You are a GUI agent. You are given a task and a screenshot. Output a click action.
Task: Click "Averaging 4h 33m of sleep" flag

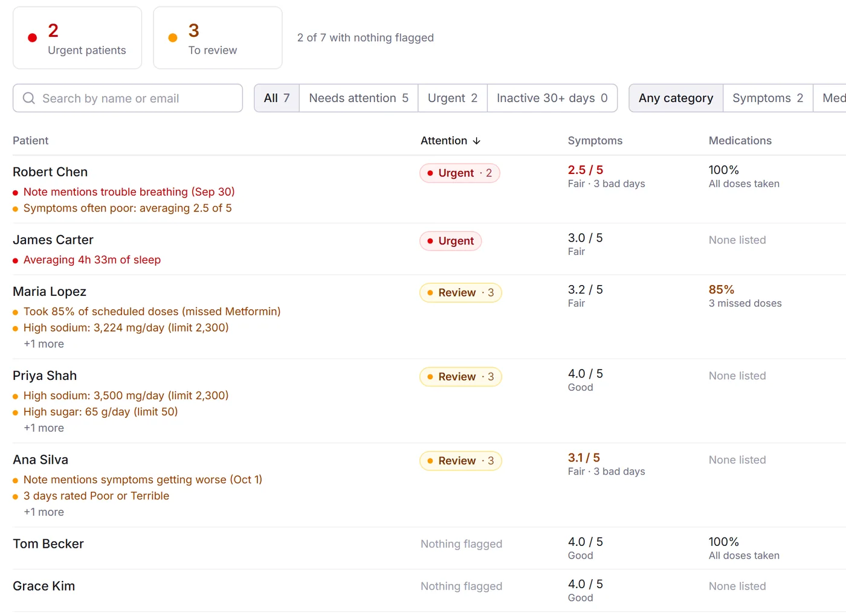point(92,260)
